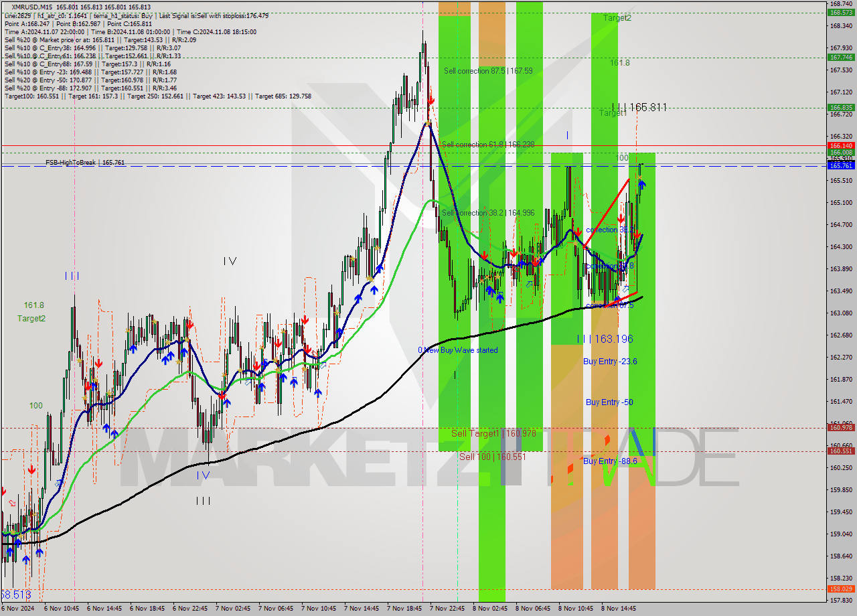Click the 'I I I 165.811' wave label
Image resolution: width=857 pixels, height=616 pixels.
click(x=638, y=107)
